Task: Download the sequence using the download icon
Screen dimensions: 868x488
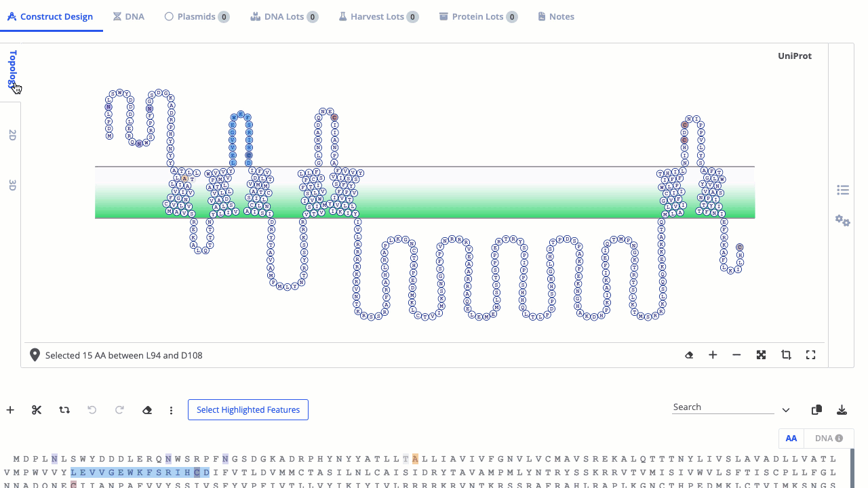Action: coord(842,410)
